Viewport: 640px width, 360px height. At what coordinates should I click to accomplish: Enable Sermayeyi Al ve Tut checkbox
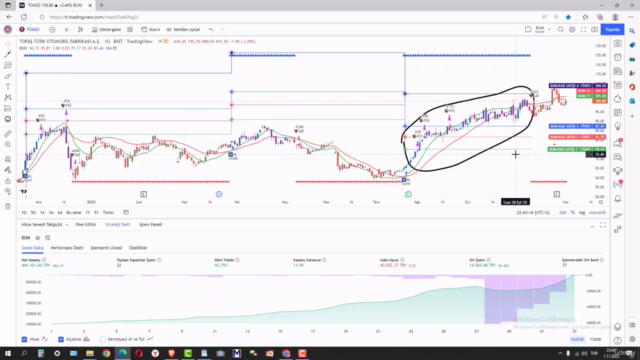(x=103, y=339)
